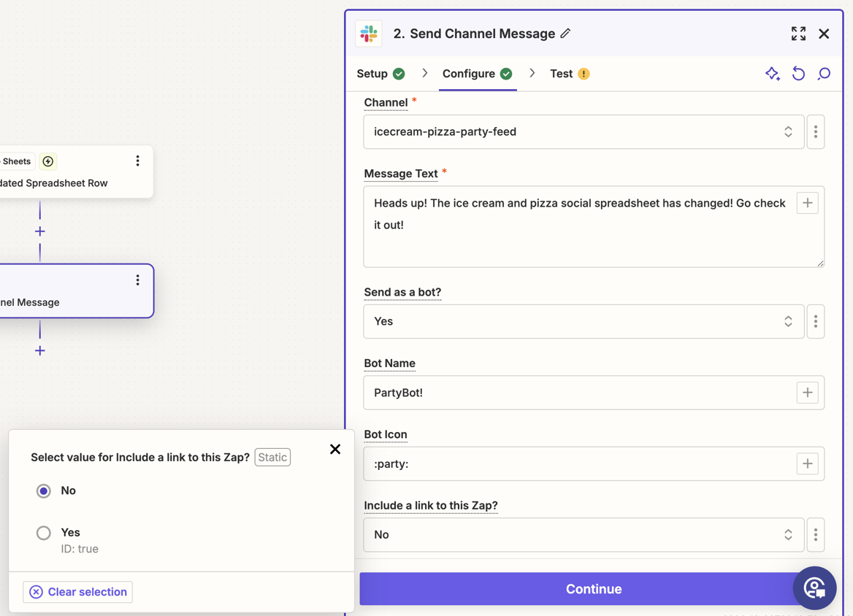The height and width of the screenshot is (616, 853).
Task: Click the Message Text resize handle
Action: [x=820, y=263]
